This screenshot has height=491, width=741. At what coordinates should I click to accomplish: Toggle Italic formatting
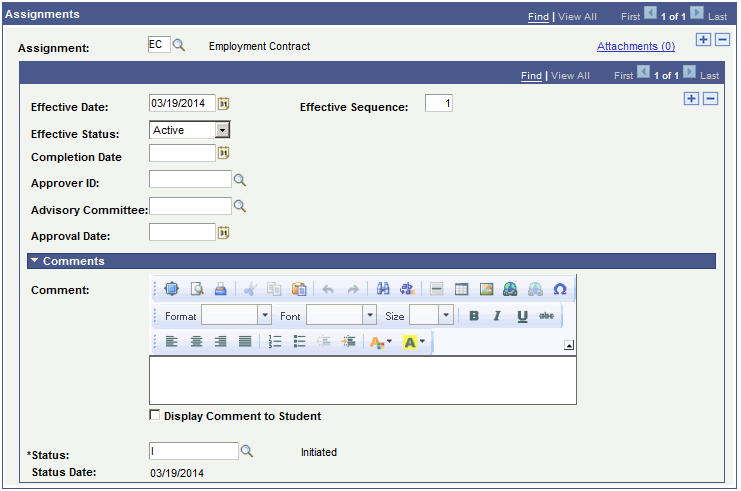click(x=497, y=316)
